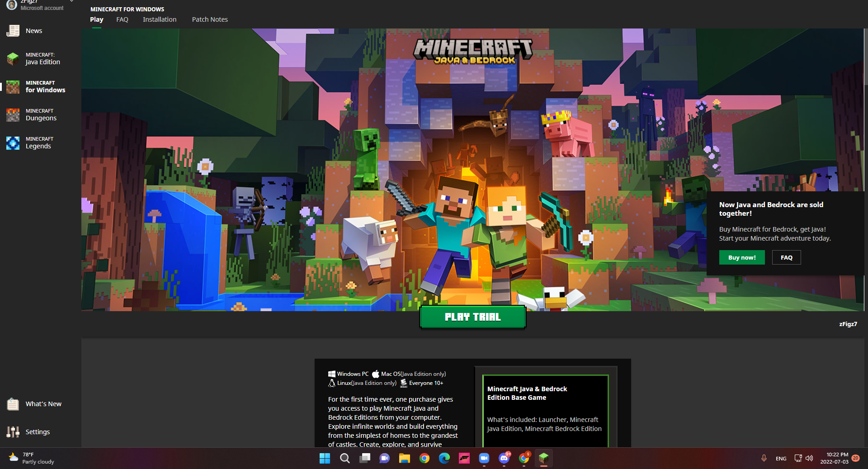This screenshot has width=868, height=469.
Task: Open Windows Search from the taskbar
Action: (344, 458)
